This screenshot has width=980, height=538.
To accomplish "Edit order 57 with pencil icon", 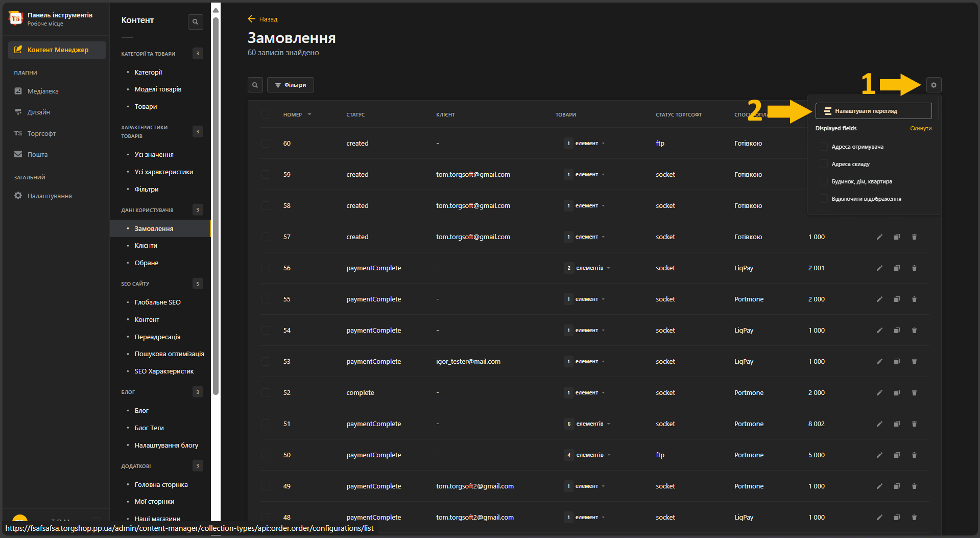I will (x=879, y=237).
